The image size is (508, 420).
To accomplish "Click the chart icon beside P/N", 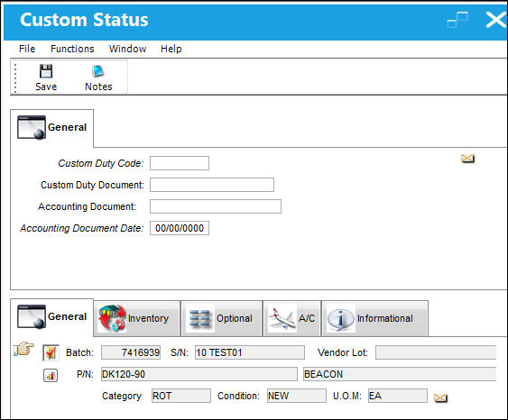I will pyautogui.click(x=51, y=375).
